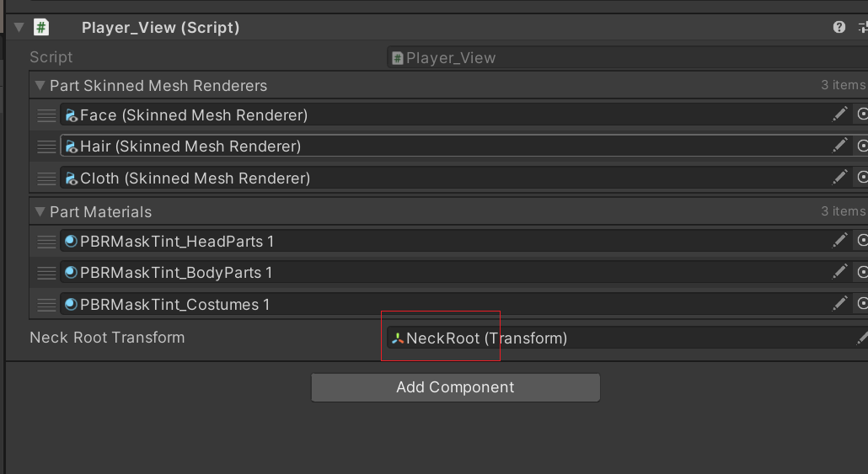Screen dimensions: 868x474
Task: Edit PBRMaskTint_HeadParts 1 material reference
Action: [839, 241]
